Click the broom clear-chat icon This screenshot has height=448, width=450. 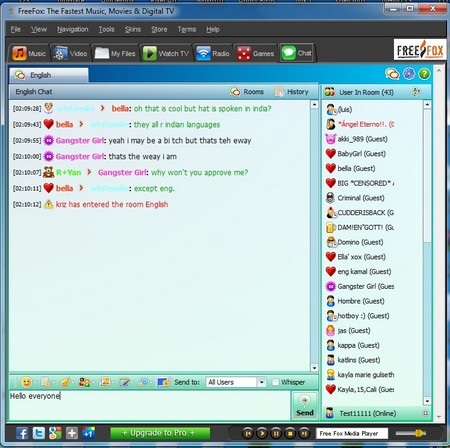[66, 382]
